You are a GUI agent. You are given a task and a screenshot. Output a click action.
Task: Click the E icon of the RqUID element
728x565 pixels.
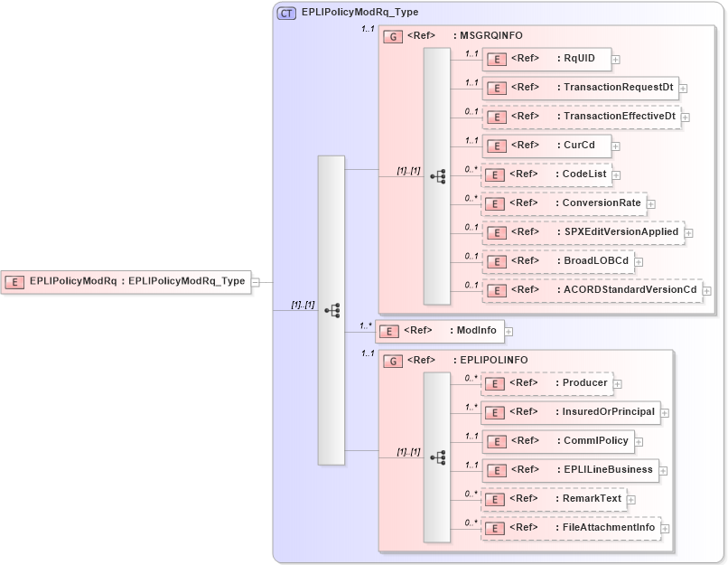point(497,59)
